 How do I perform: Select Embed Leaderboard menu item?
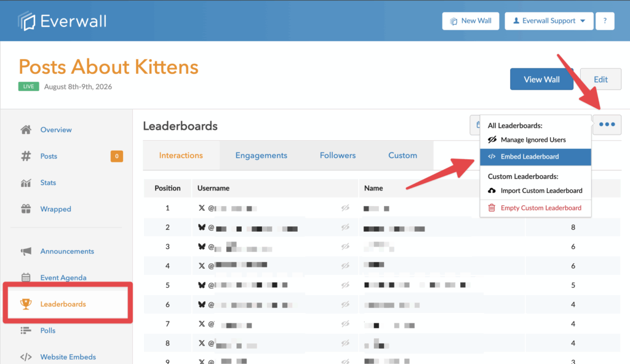tap(536, 157)
